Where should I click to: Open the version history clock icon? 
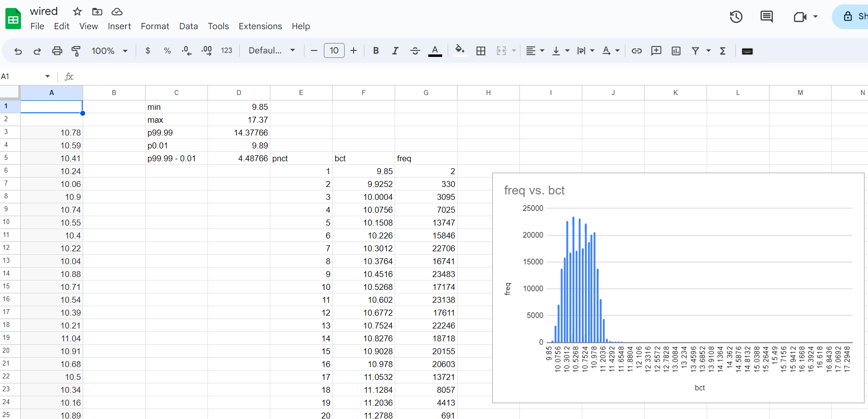736,17
